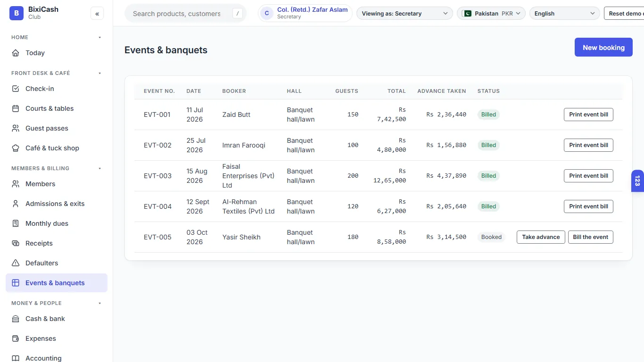Open the Viewing as: Secretary dropdown
Image resolution: width=644 pixels, height=362 pixels.
click(405, 14)
